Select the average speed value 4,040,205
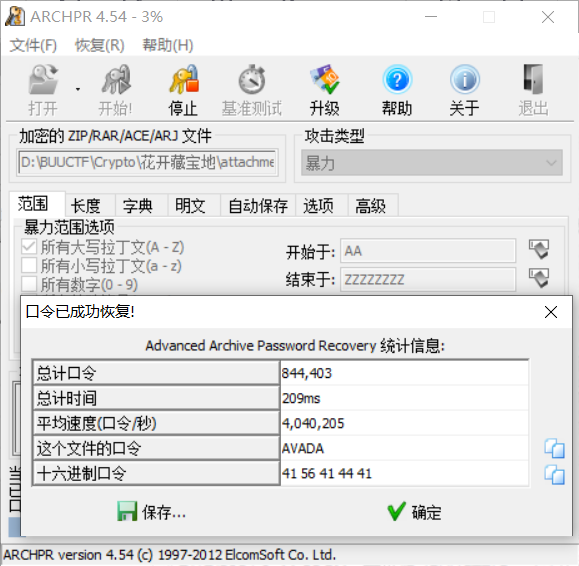This screenshot has height=566, width=579. 313,423
